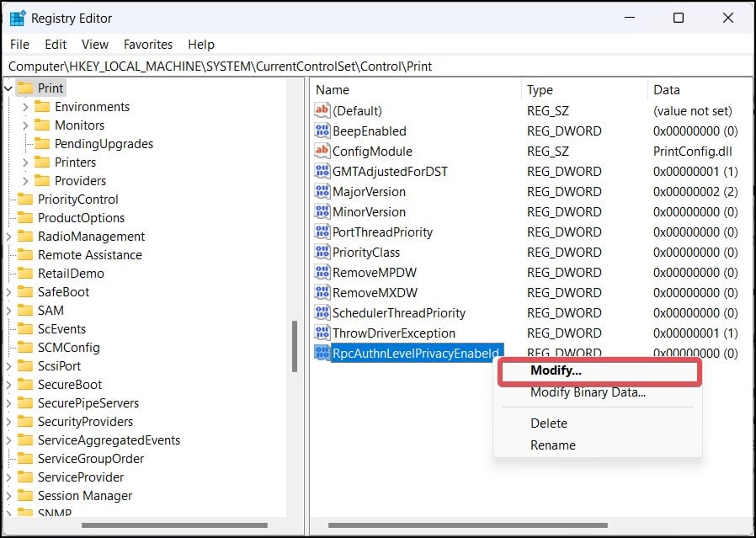Click the Session Manager folder icon
Viewport: 756px width, 538px height.
coord(25,496)
